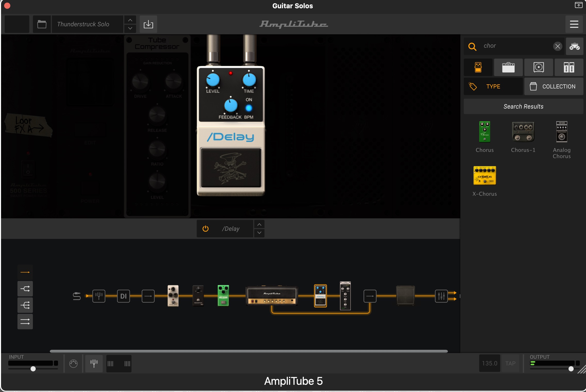Viewport: 586px width, 392px height.
Task: Select the green overdrive pedal in chain
Action: [223, 296]
